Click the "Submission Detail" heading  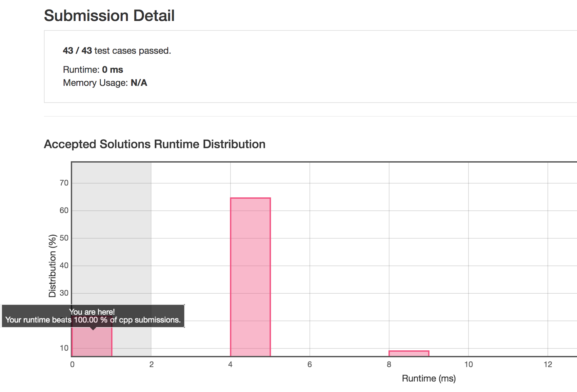click(x=109, y=16)
